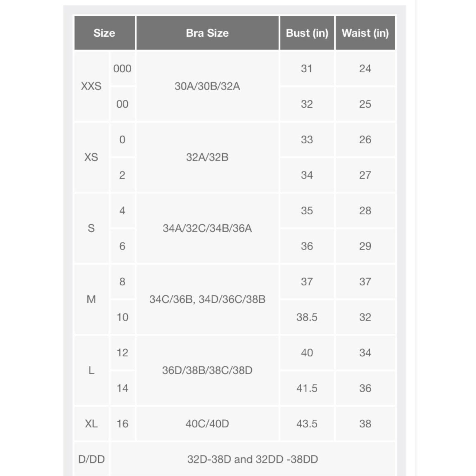Select the XXS size cell
476x476 pixels.
91,86
